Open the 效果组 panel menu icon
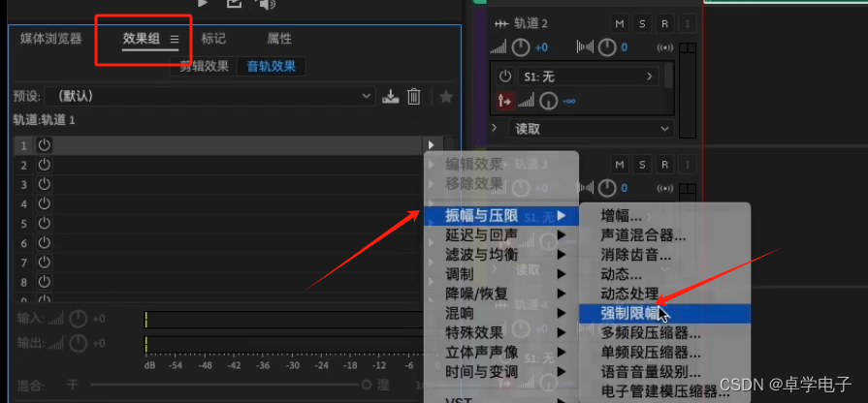Image resolution: width=868 pixels, height=403 pixels. coord(175,40)
